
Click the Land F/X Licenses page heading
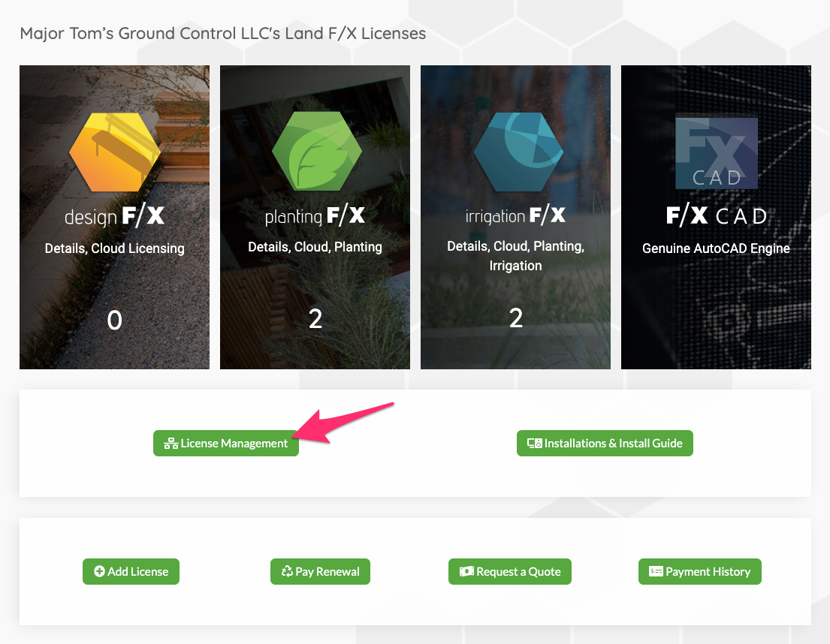pyautogui.click(x=223, y=33)
